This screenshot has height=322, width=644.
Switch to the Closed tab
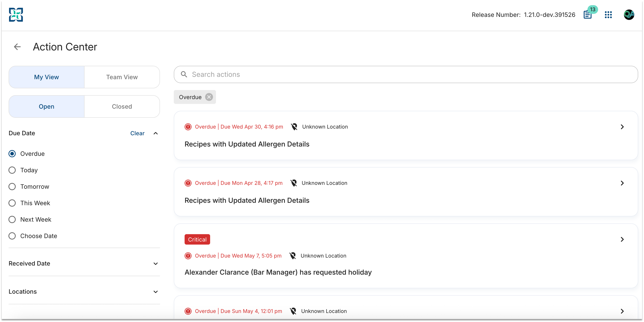[x=122, y=106]
